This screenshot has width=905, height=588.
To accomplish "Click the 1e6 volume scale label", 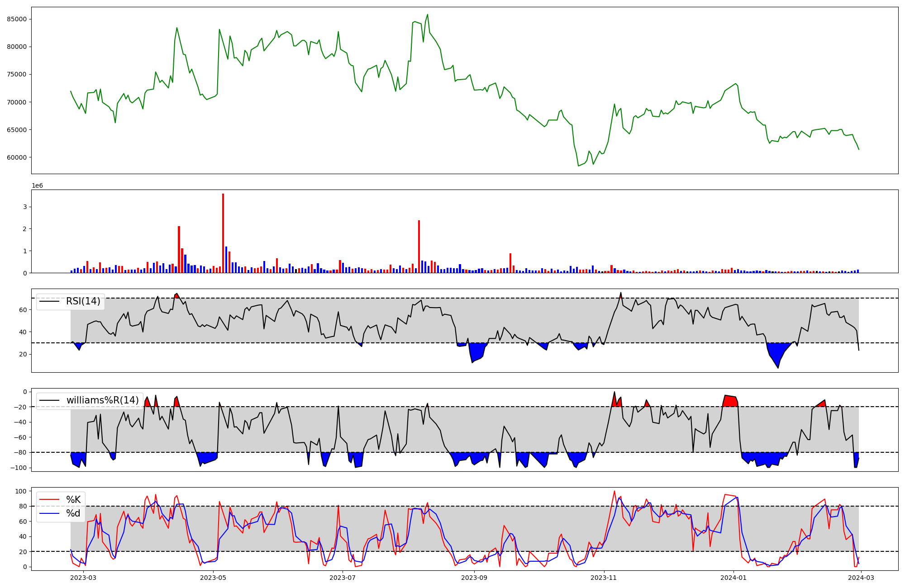I will [37, 186].
